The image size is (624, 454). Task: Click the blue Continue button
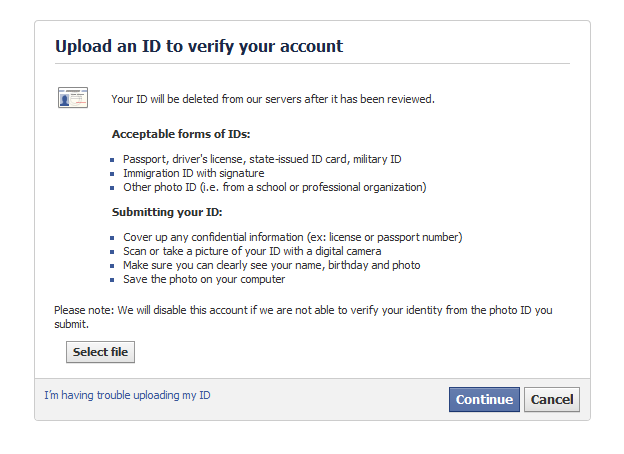(484, 399)
